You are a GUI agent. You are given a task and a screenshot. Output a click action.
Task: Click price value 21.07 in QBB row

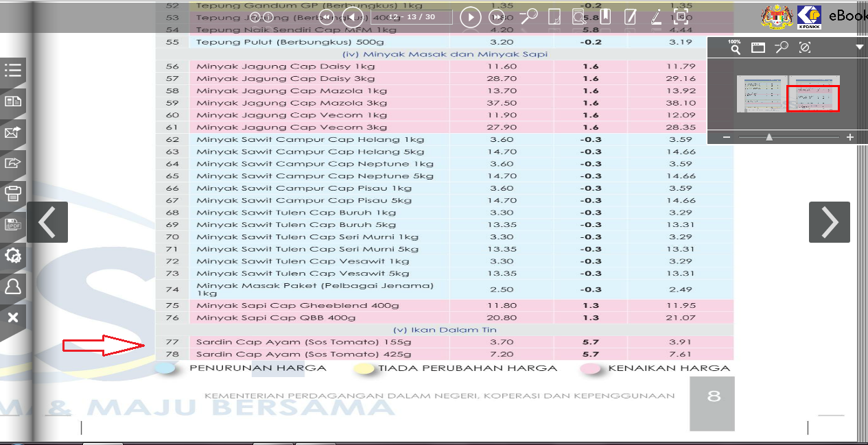point(681,317)
